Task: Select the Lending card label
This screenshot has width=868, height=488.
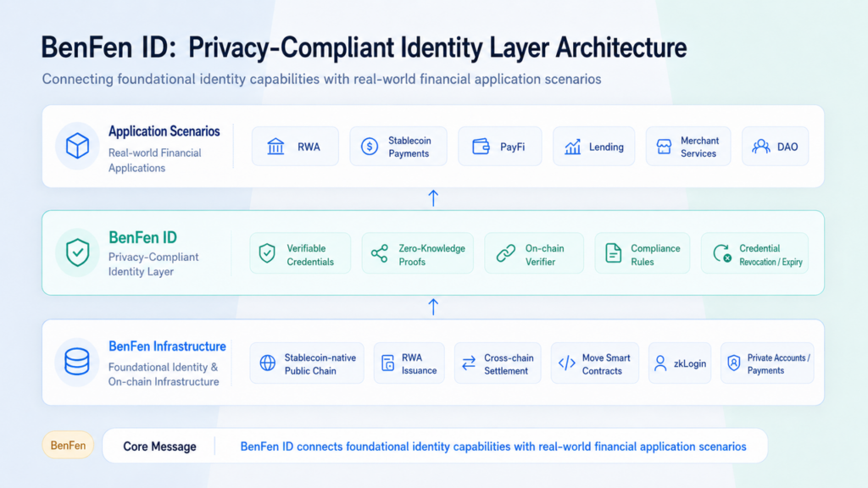Action: click(606, 147)
